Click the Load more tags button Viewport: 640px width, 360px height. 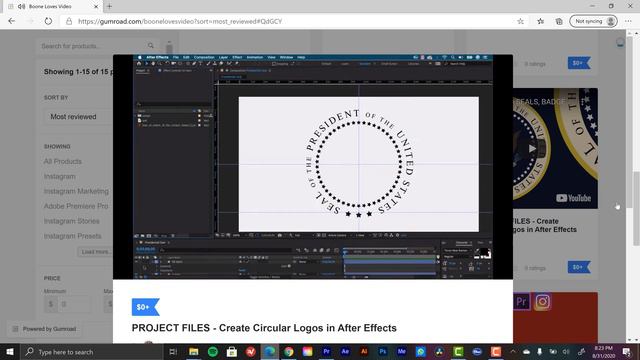pyautogui.click(x=95, y=252)
